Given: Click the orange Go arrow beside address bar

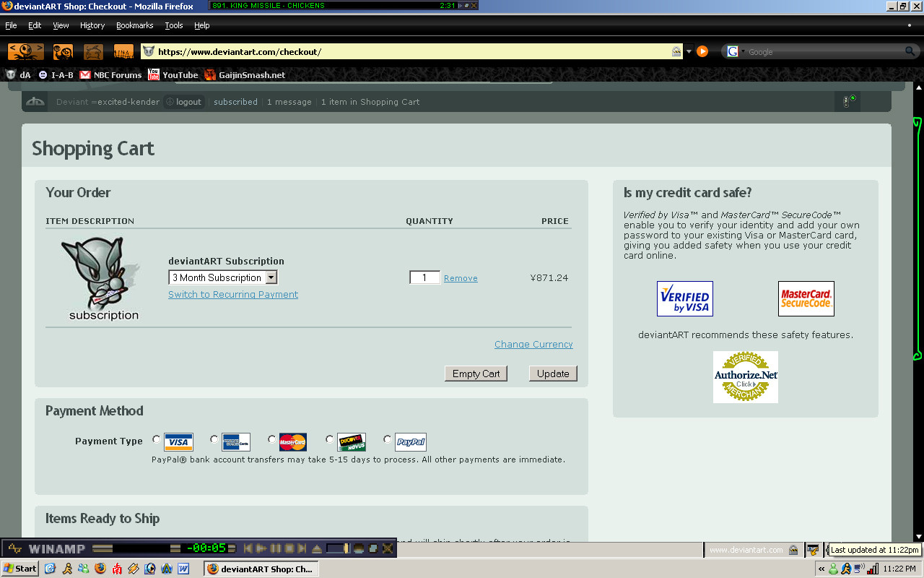Looking at the screenshot, I should point(702,51).
